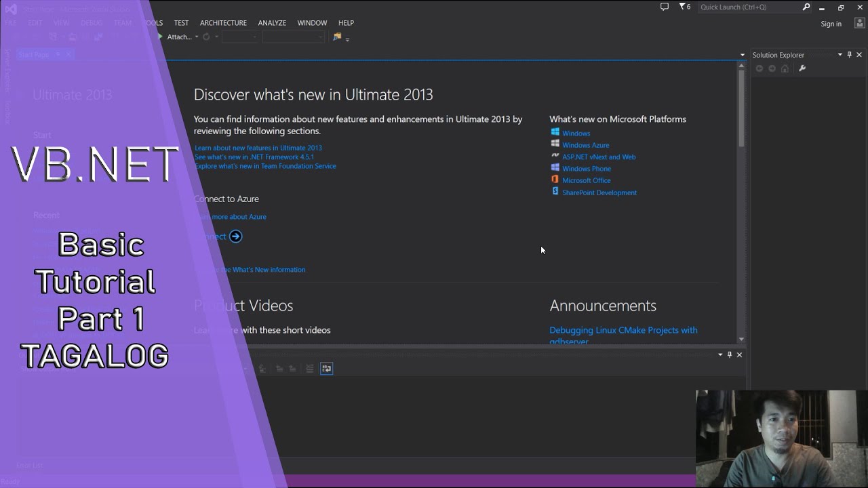Select the Announcements heading text

click(603, 306)
